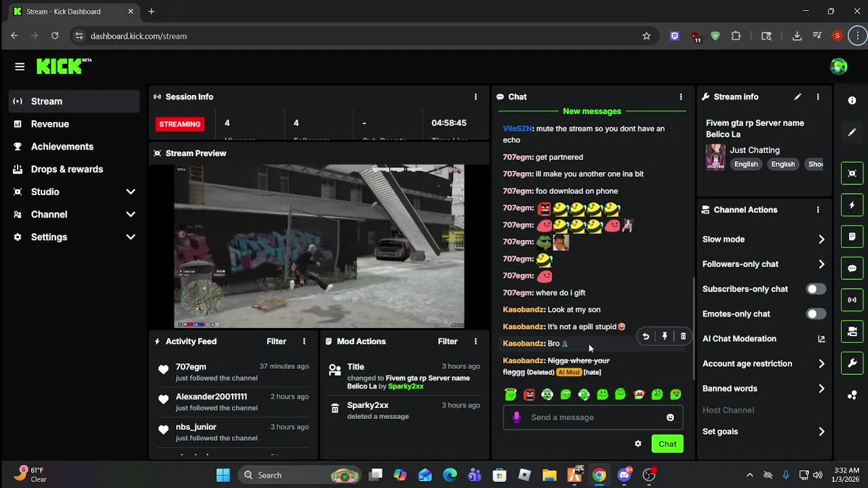Enable Subscribers-only chat toggle
The image size is (868, 488).
point(816,289)
